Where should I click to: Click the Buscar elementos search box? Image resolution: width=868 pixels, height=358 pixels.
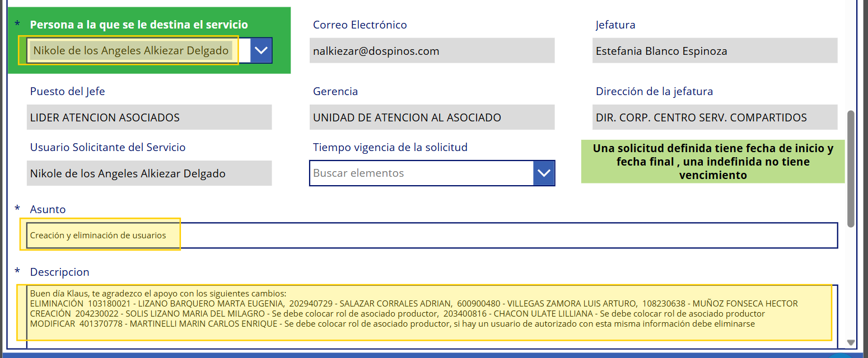coord(421,173)
